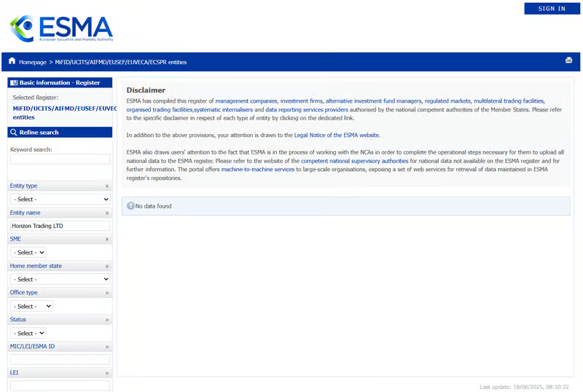The image size is (583, 392).
Task: Click the Homepage breadcrumb link
Action: tap(33, 63)
